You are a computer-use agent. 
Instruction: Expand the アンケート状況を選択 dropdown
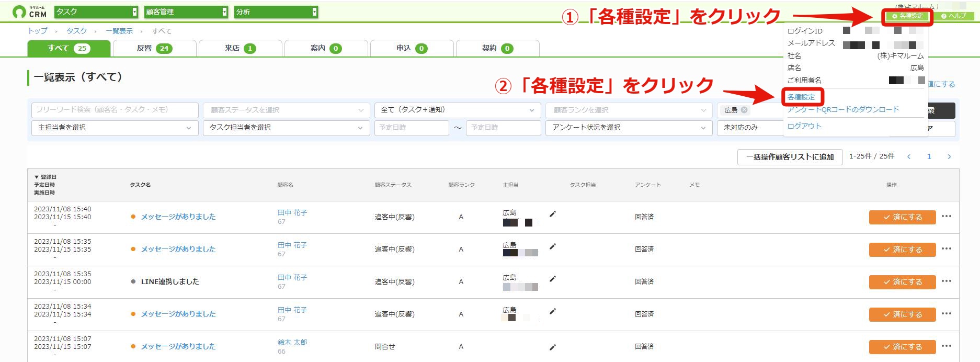629,128
